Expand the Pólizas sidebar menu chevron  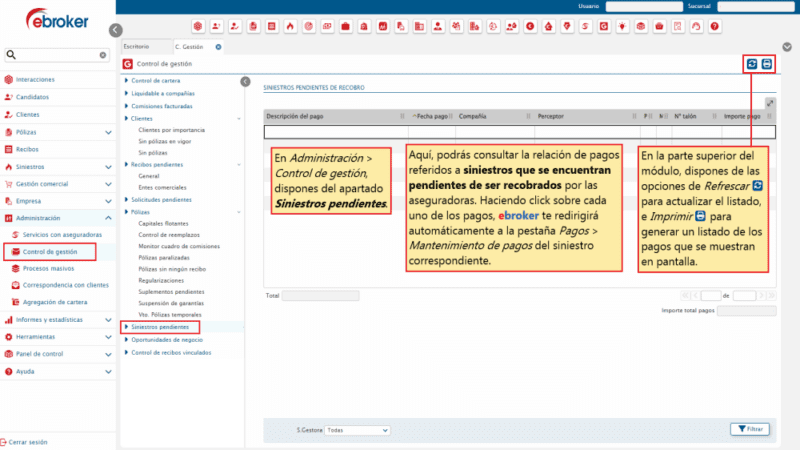108,132
